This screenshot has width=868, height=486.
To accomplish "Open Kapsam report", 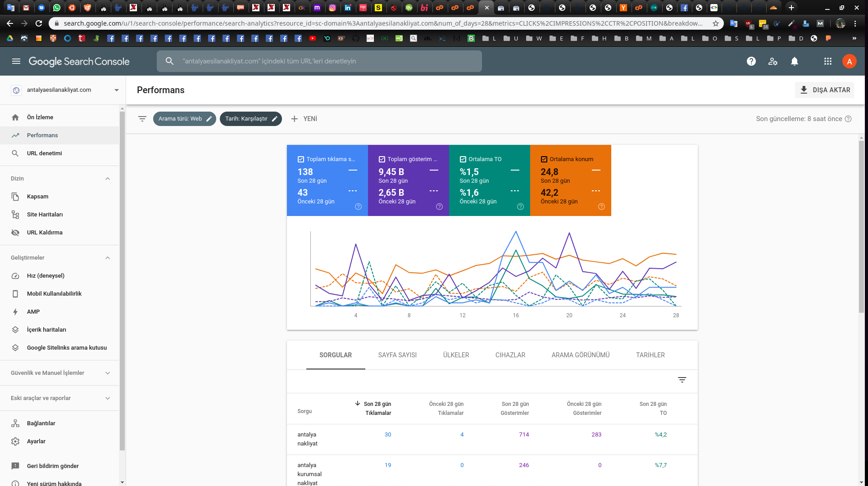I will coord(60,197).
